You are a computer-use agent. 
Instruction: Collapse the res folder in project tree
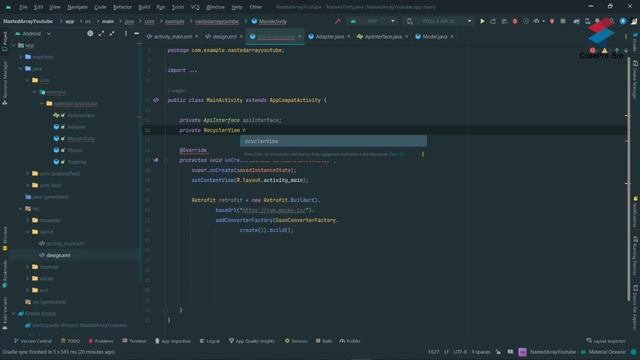pos(21,209)
